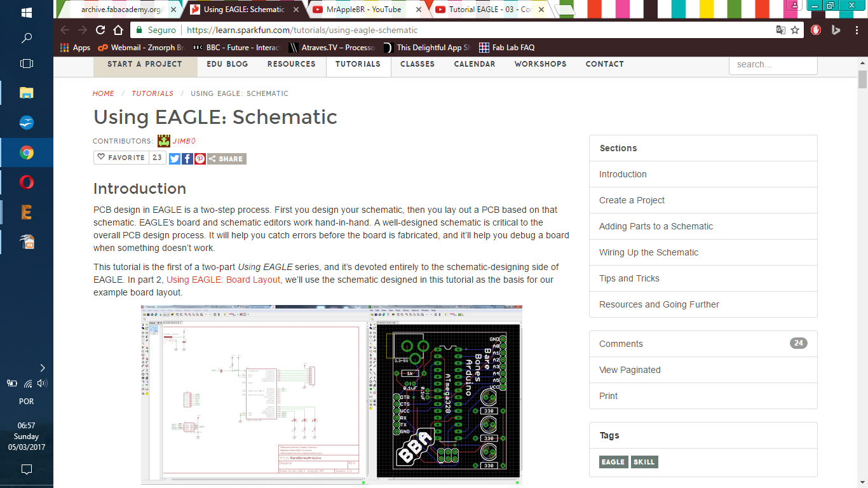Click the Share button
This screenshot has width=868, height=488.
pos(227,159)
